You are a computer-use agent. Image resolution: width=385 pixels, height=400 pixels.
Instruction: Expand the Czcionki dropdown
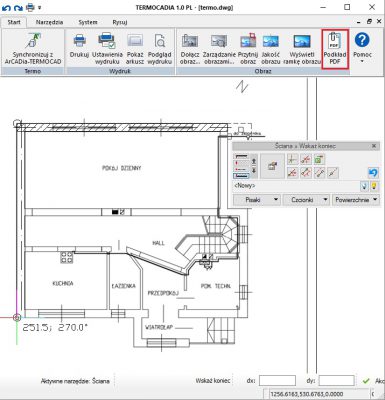click(x=306, y=200)
